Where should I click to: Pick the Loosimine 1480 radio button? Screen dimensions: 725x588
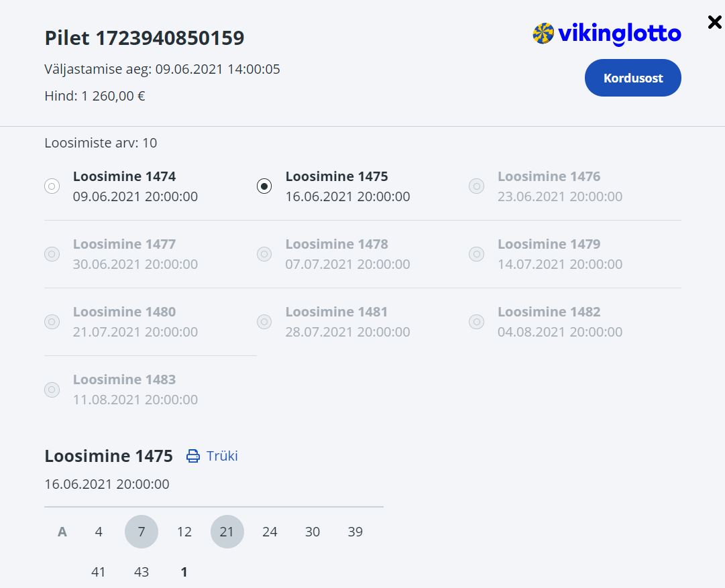52,322
